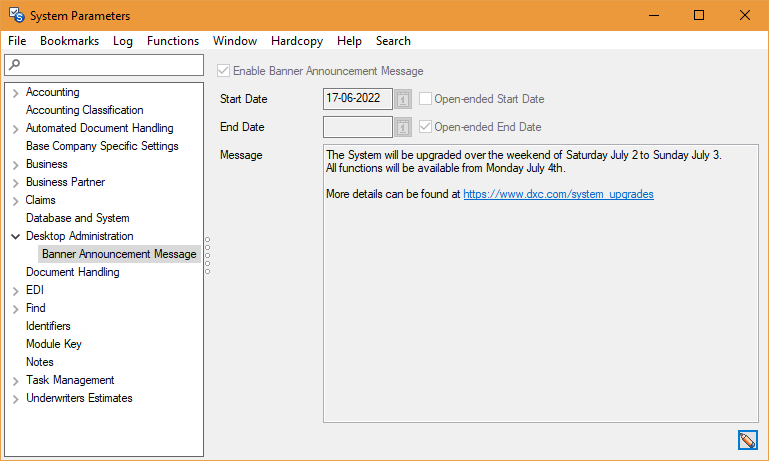Check the Open-ended Start Date box
Viewport: 769px width, 461px height.
(426, 99)
